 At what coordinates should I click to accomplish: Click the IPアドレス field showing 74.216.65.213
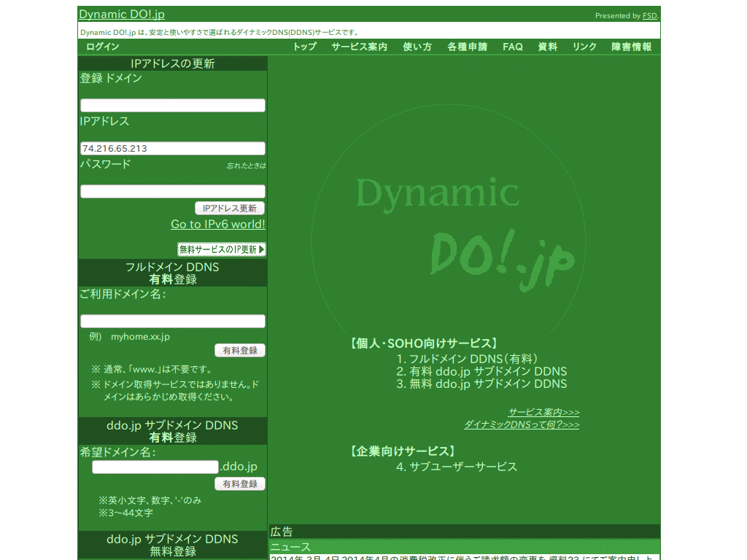pyautogui.click(x=172, y=148)
